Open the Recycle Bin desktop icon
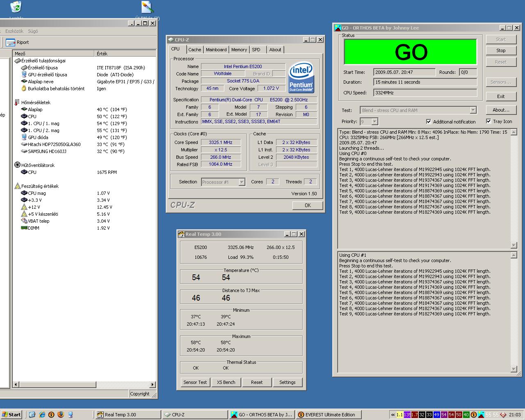The height and width of the screenshot is (420, 525). [16, 7]
